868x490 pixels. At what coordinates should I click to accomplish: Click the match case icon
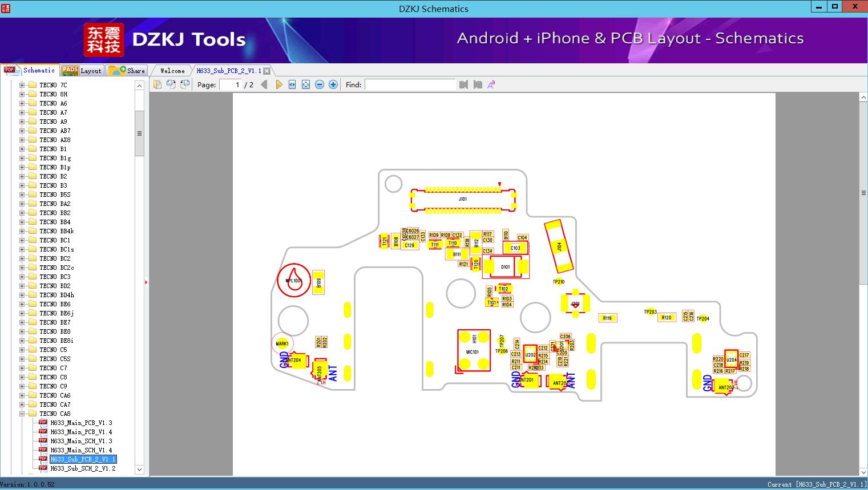click(x=491, y=84)
